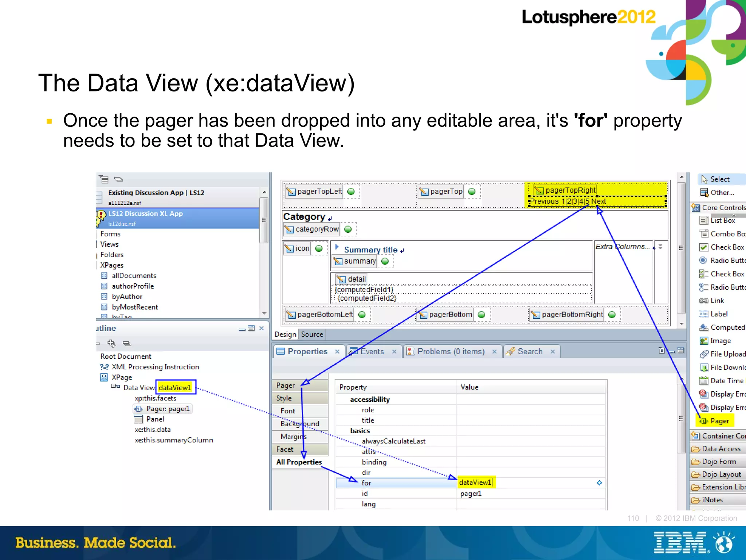Pick the Computed Field control
Viewport: 746px width, 560px height.
coord(722,327)
